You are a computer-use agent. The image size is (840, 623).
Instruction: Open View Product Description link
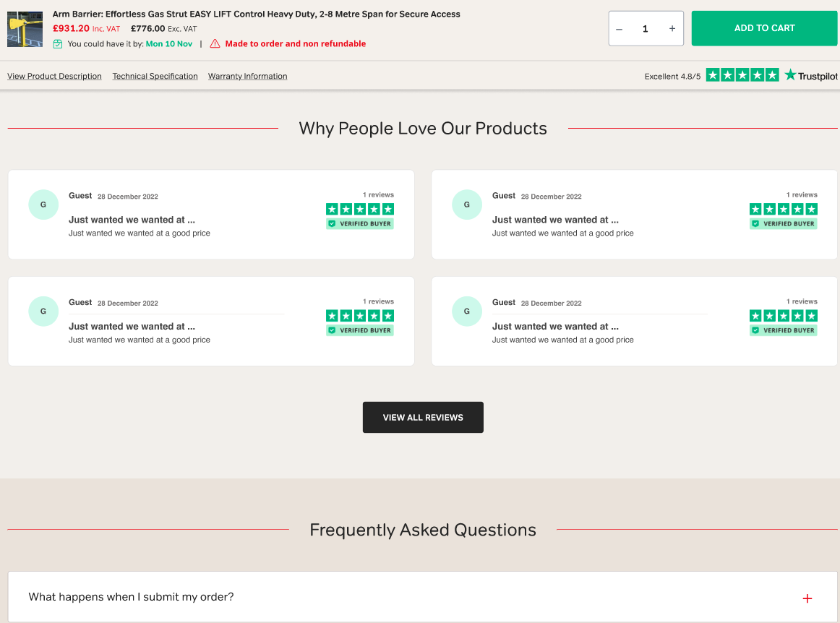pyautogui.click(x=54, y=76)
